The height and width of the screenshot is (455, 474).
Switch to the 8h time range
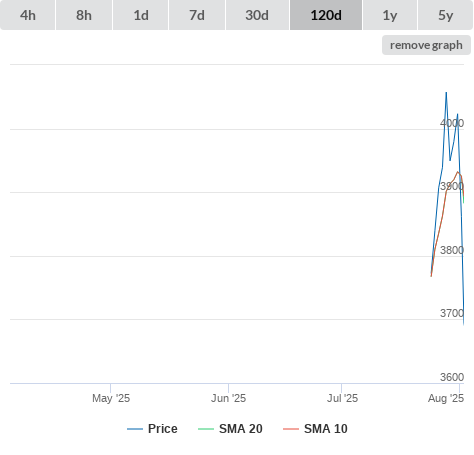coord(84,15)
